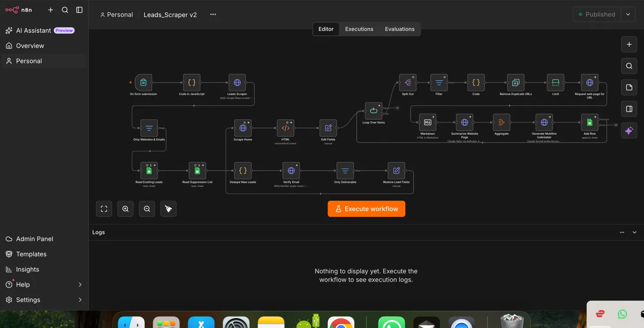Zoom in on the canvas

point(125,209)
